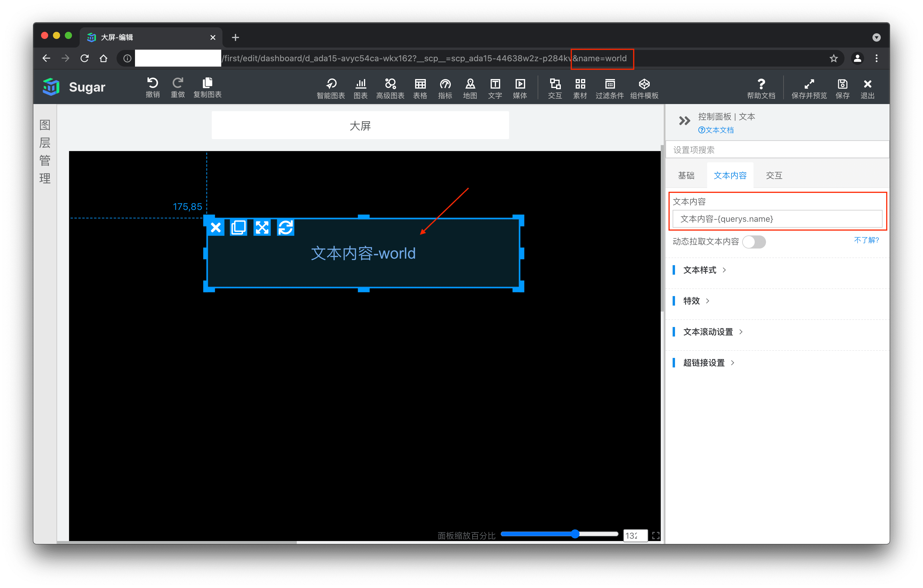Click the save (保存) disk icon
Image resolution: width=923 pixels, height=588 pixels.
click(842, 84)
